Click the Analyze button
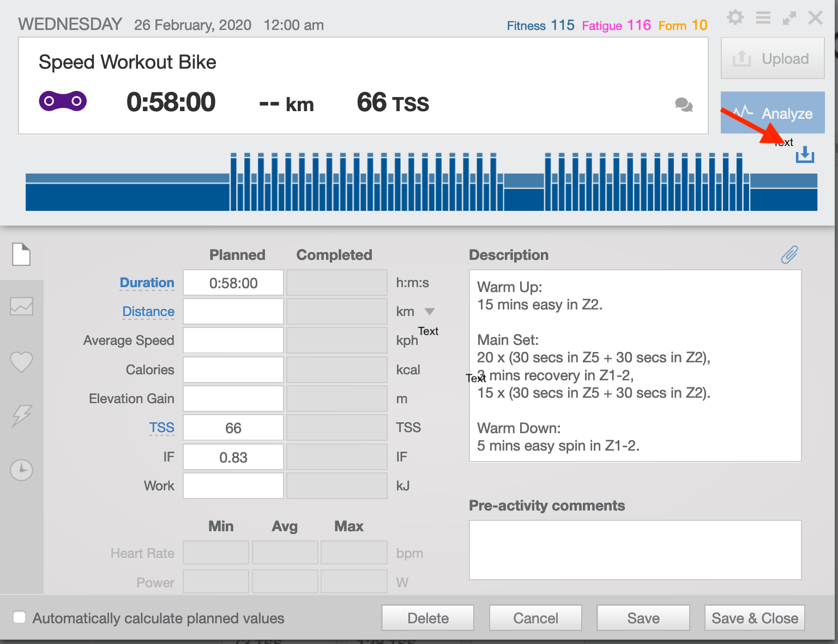 point(773,113)
